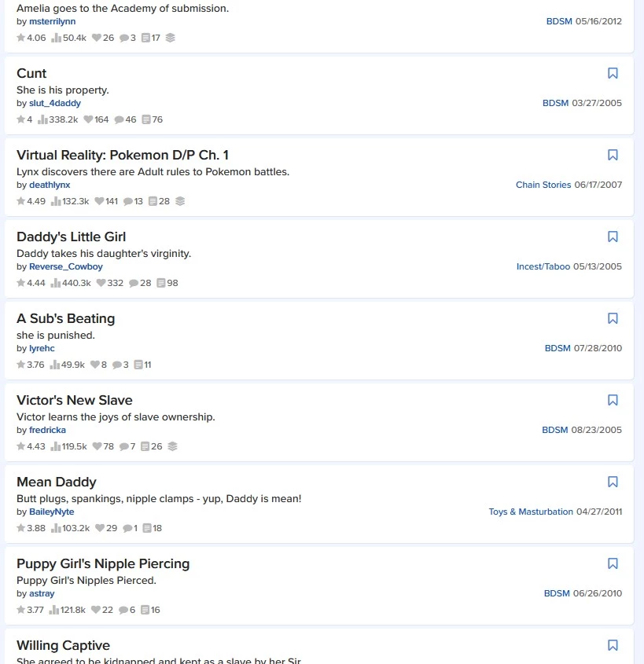644x664 pixels.
Task: Click the series stack icon on msterrilynn's story
Action: pyautogui.click(x=171, y=38)
